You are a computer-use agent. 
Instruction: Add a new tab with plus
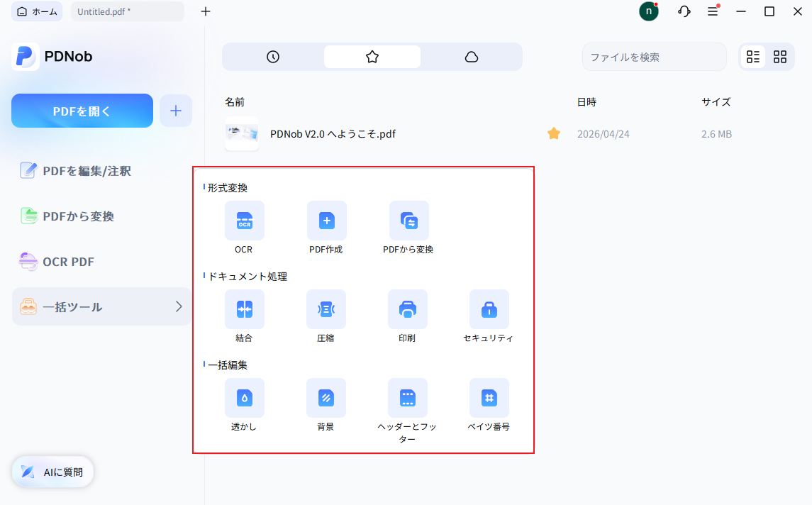point(206,11)
